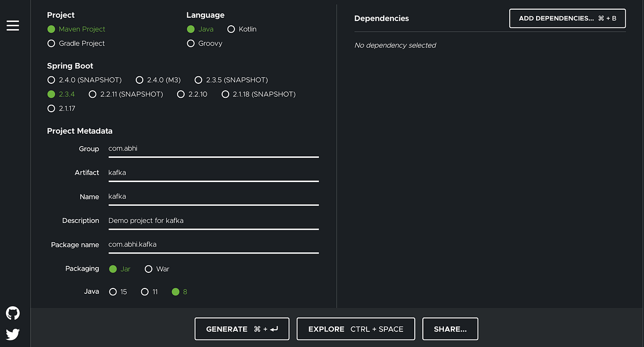Pick Spring Boot version 2.3.5 (SNAPSHOT)

(199, 79)
